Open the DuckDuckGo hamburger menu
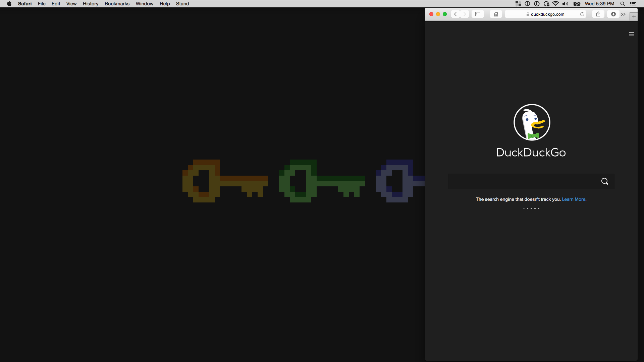644x362 pixels. pyautogui.click(x=631, y=34)
